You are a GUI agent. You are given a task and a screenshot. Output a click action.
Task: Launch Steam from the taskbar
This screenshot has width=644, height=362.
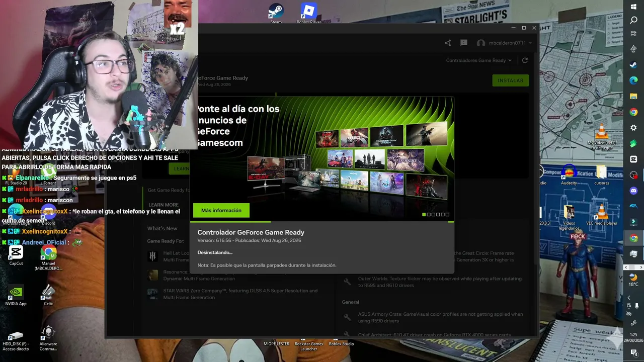click(633, 65)
